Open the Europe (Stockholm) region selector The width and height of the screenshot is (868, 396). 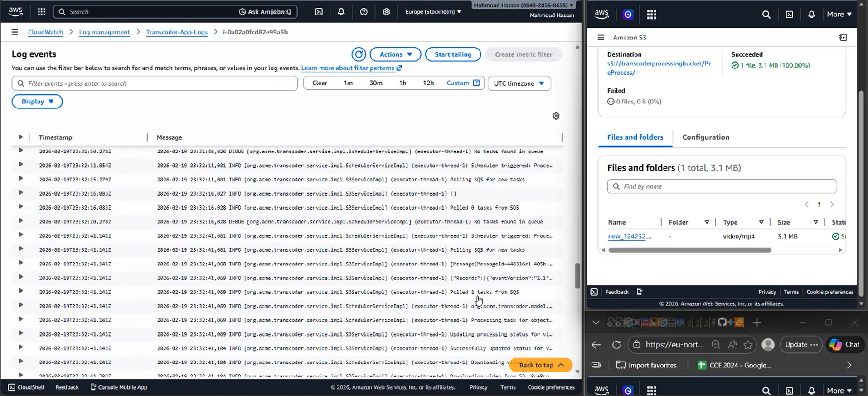click(x=433, y=12)
